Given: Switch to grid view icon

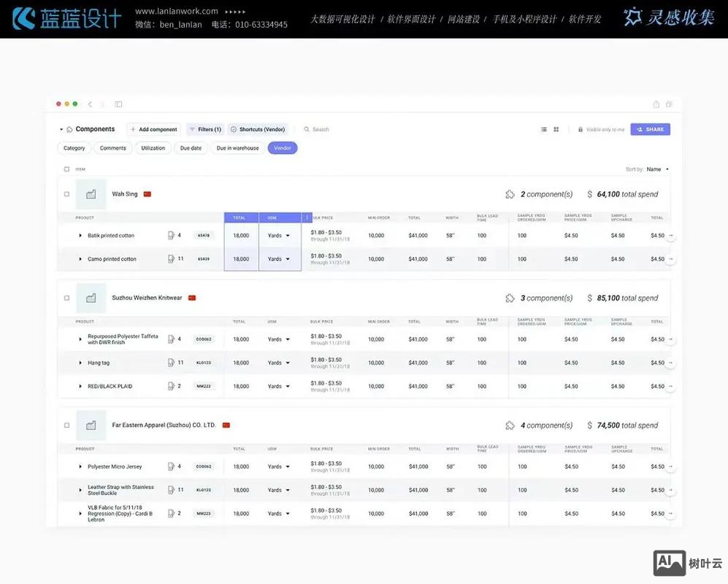Looking at the screenshot, I should point(556,129).
